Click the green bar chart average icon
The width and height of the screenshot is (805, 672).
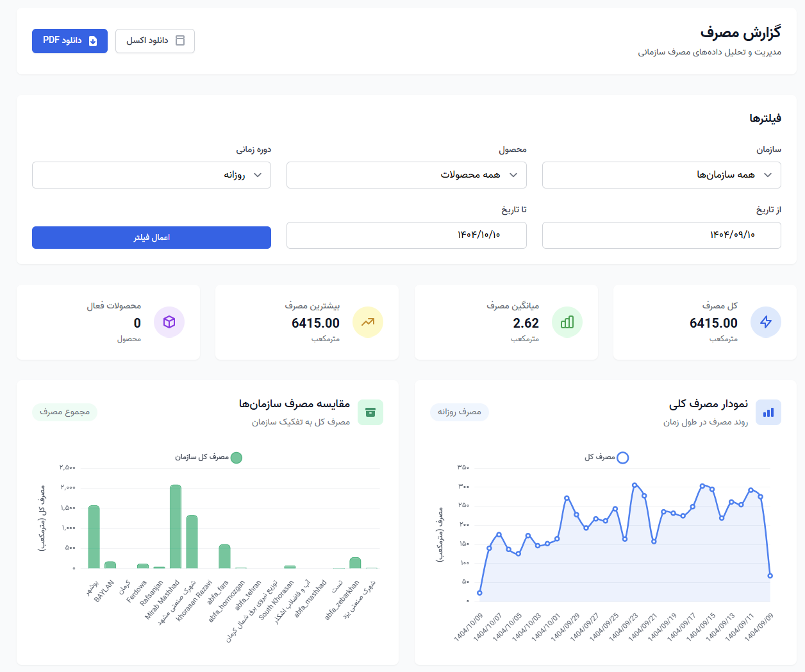(x=567, y=322)
